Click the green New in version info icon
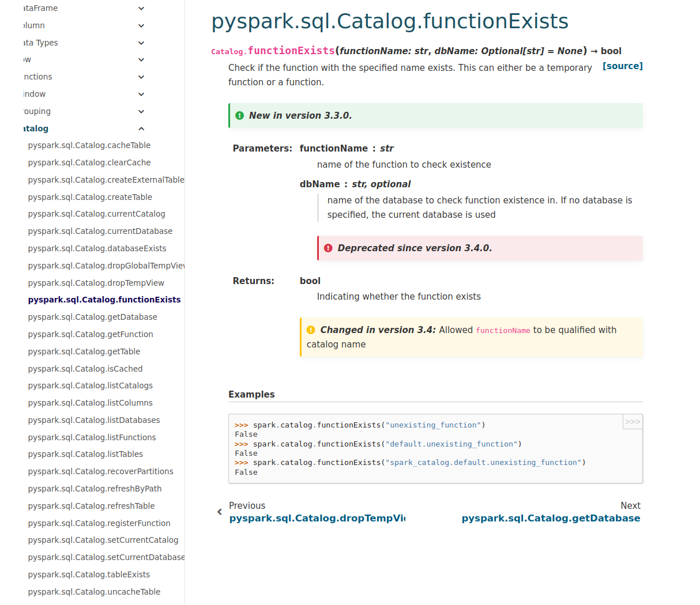700x605 pixels. coord(240,115)
